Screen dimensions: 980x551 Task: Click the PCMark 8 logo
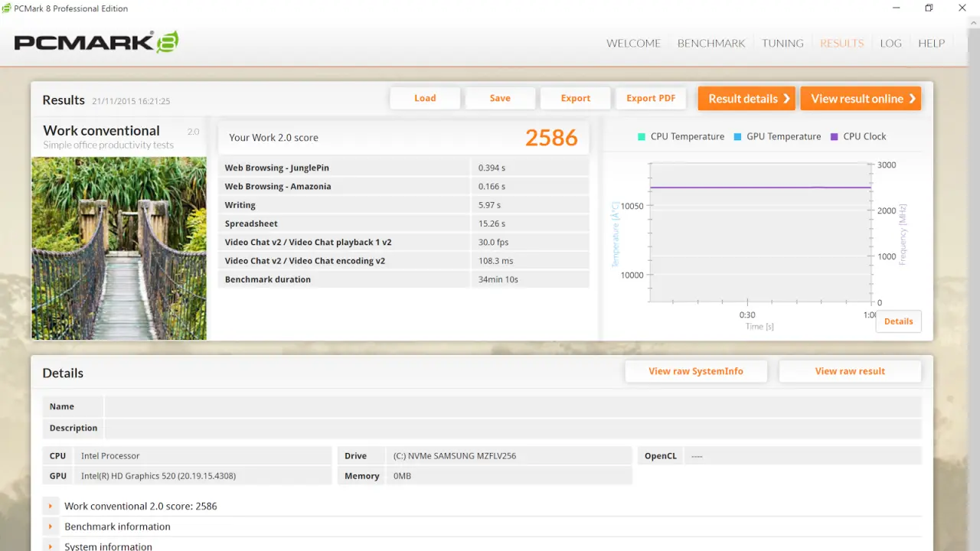click(96, 42)
